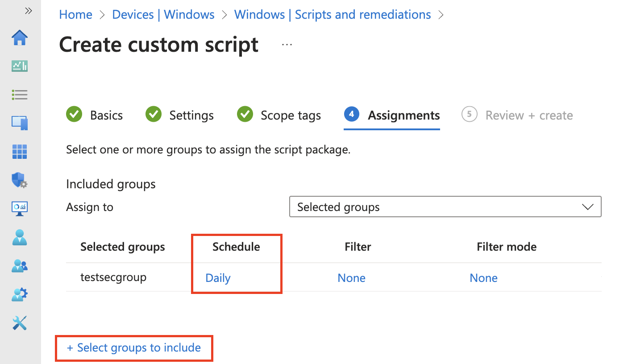
Task: Go to Review + create step
Action: click(517, 115)
